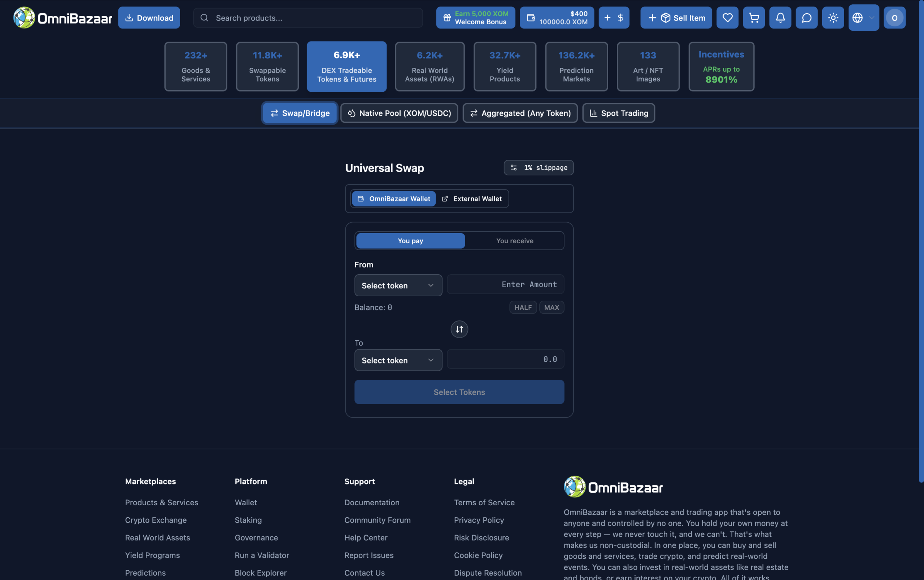Click the MAX balance button
Screen dimensions: 924x580
tap(552, 307)
